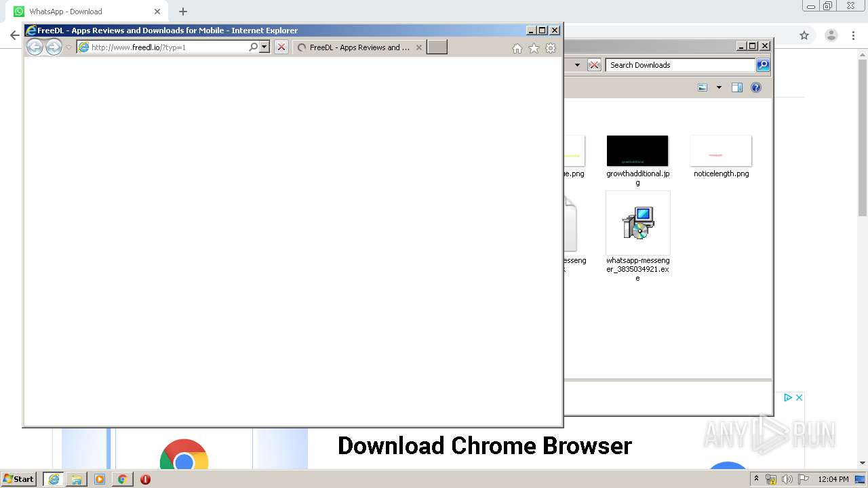
Task: Expand address bar autocomplete dropdown
Action: pos(264,47)
